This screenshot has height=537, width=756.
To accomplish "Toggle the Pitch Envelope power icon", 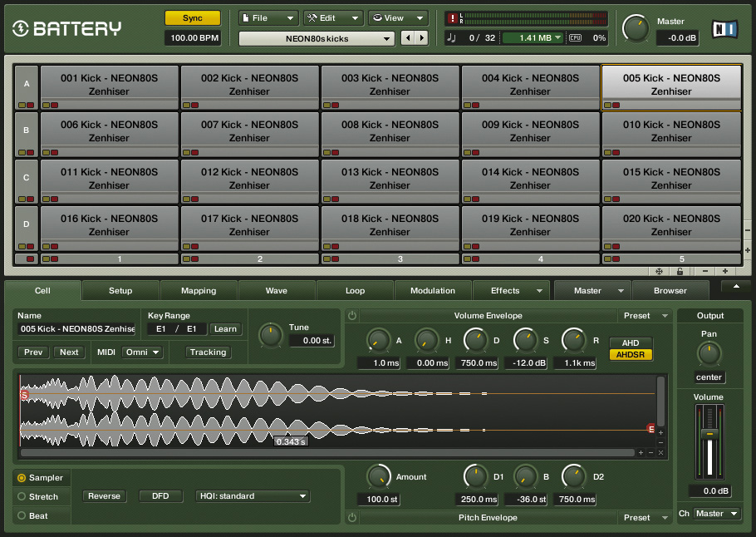I will point(352,517).
